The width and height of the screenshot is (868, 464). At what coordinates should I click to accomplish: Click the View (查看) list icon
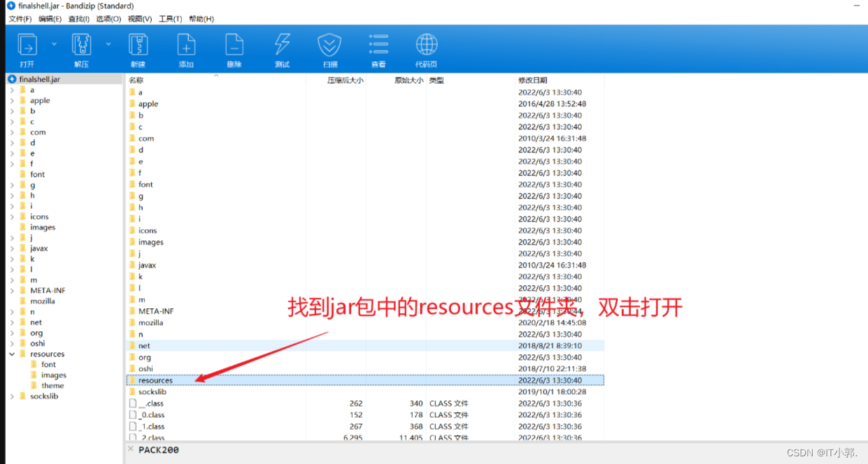(x=378, y=46)
